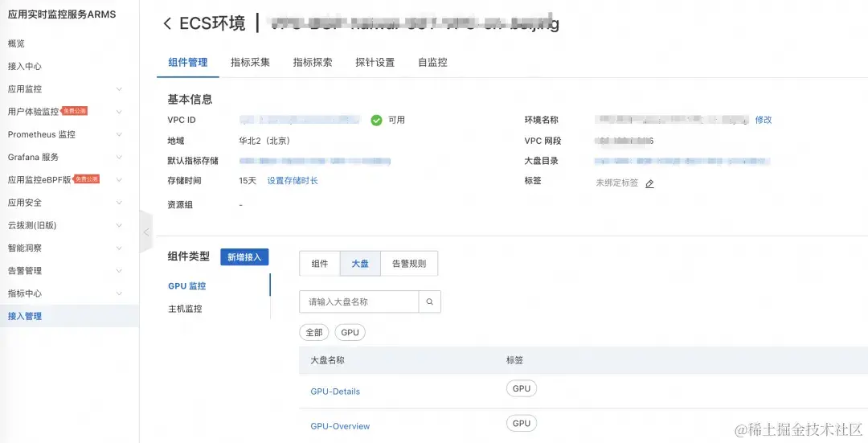This screenshot has height=443, width=868.
Task: Expand Prometheus 监控 menu chevron
Action: click(119, 134)
